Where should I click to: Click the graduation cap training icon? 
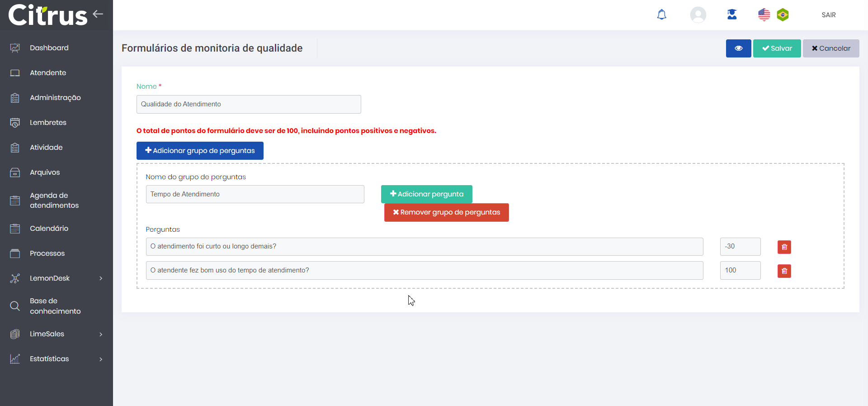(731, 15)
